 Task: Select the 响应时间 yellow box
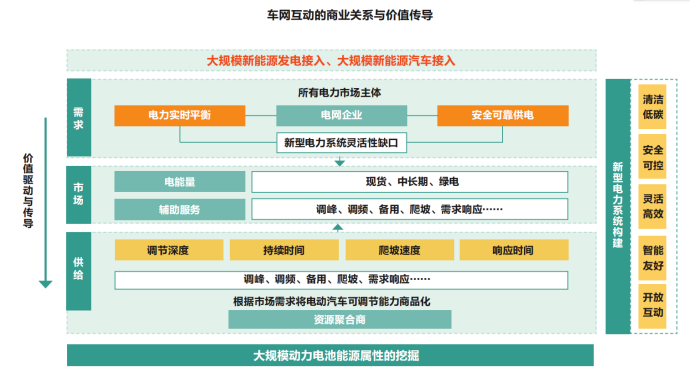(x=514, y=250)
